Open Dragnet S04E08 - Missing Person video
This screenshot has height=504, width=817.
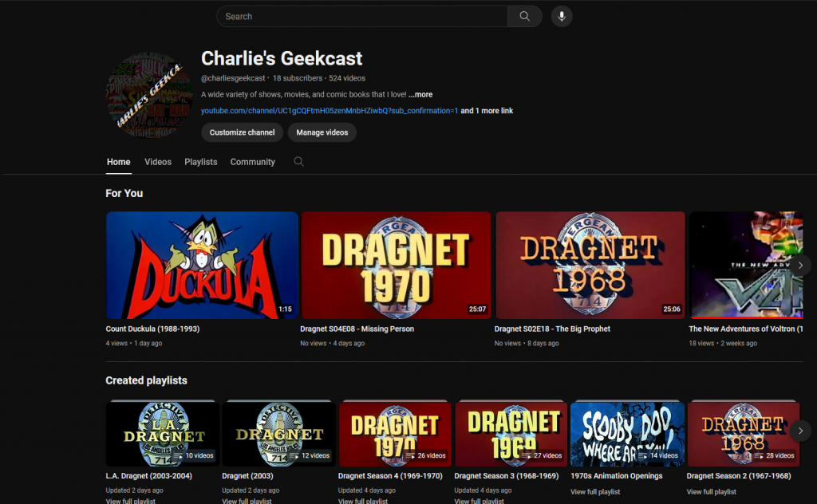point(396,265)
